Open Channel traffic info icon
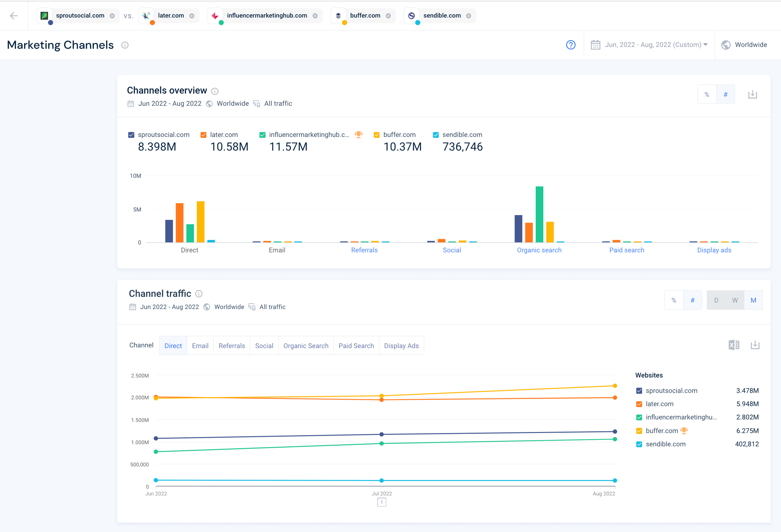This screenshot has height=532, width=781. (199, 294)
